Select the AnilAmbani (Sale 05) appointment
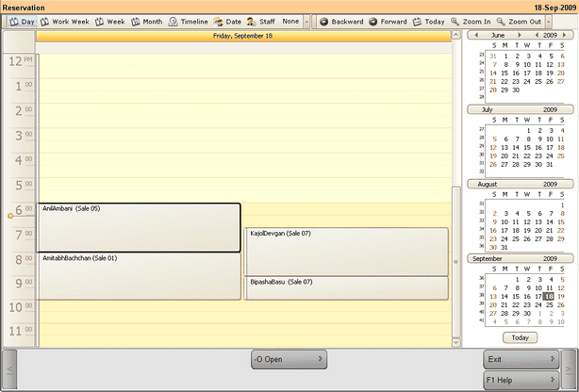The image size is (579, 392). coord(139,227)
